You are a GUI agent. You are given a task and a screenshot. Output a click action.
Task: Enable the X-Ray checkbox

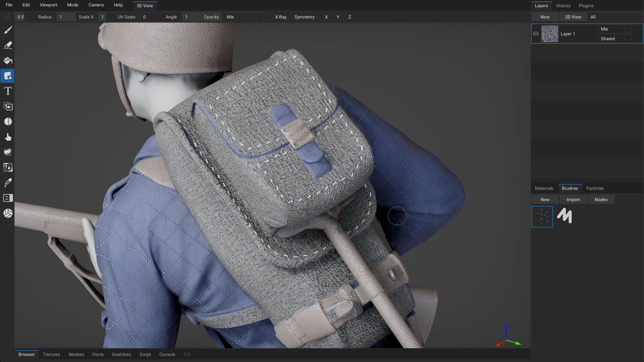coord(269,17)
